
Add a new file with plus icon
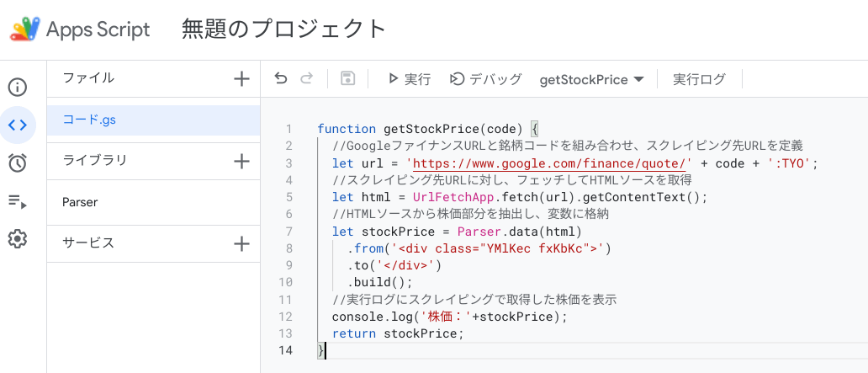pos(241,78)
